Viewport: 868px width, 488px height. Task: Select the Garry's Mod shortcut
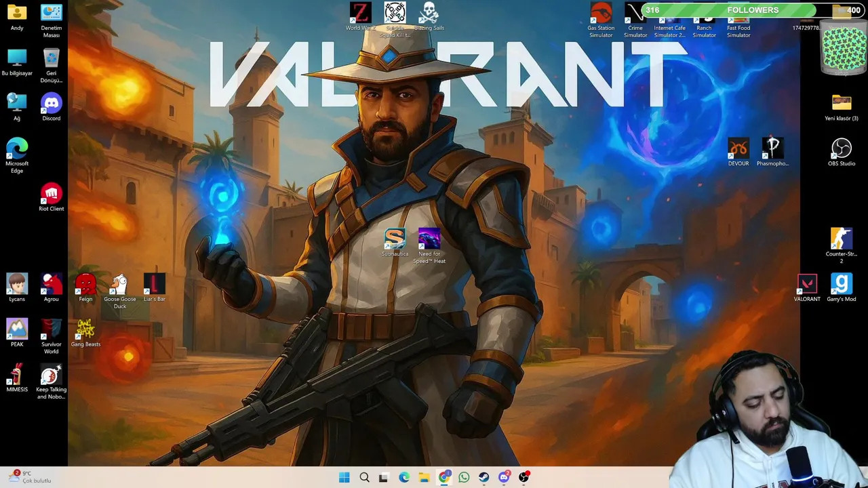pos(842,288)
